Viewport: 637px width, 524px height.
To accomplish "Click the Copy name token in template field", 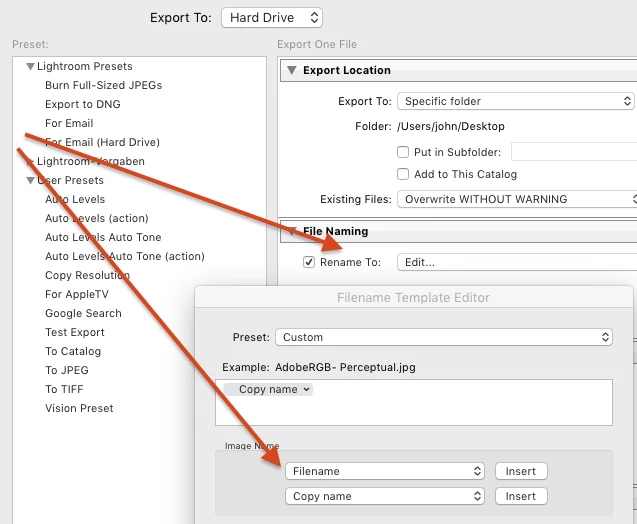I will coord(268,390).
